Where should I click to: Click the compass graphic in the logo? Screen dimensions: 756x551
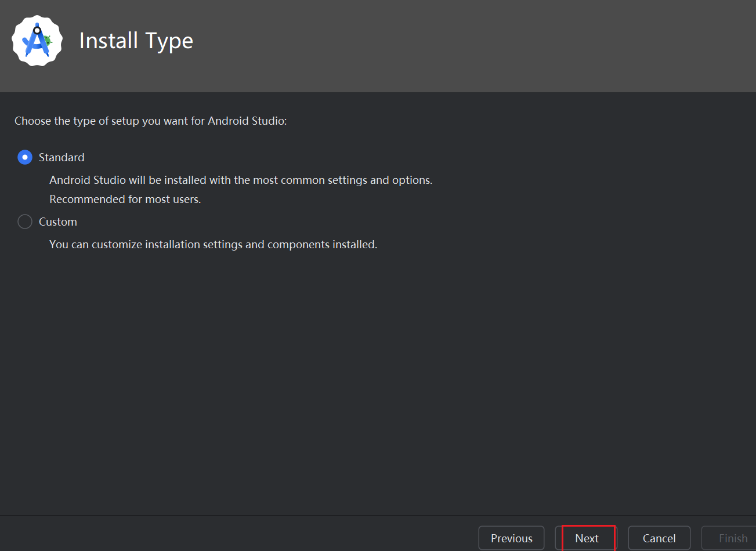click(37, 41)
